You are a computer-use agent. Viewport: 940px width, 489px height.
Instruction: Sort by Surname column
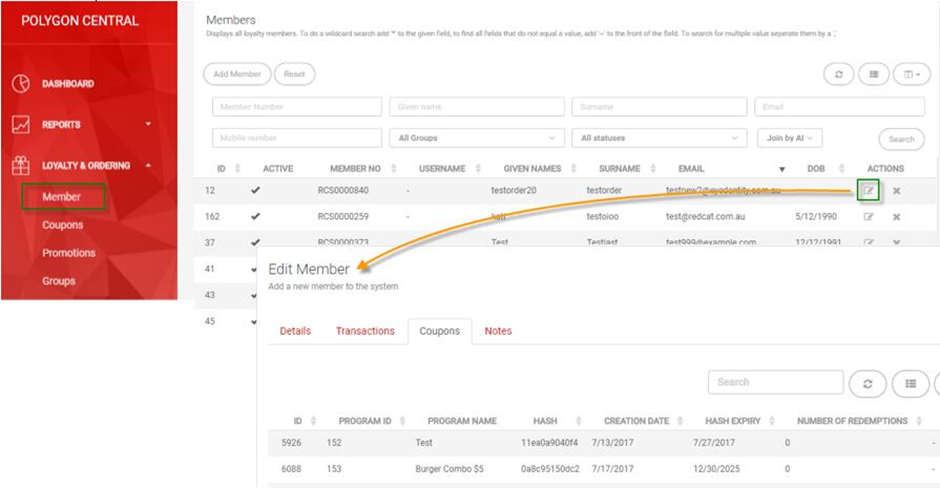coord(653,169)
